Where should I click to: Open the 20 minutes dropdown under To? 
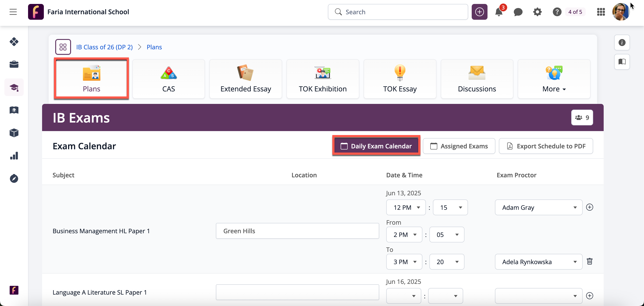point(447,262)
